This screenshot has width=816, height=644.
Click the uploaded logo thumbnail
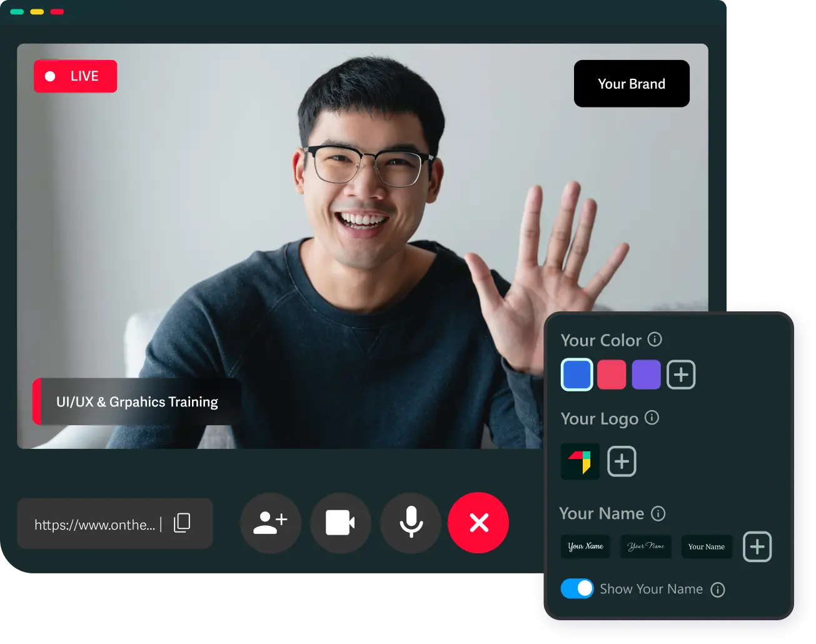[x=579, y=461]
